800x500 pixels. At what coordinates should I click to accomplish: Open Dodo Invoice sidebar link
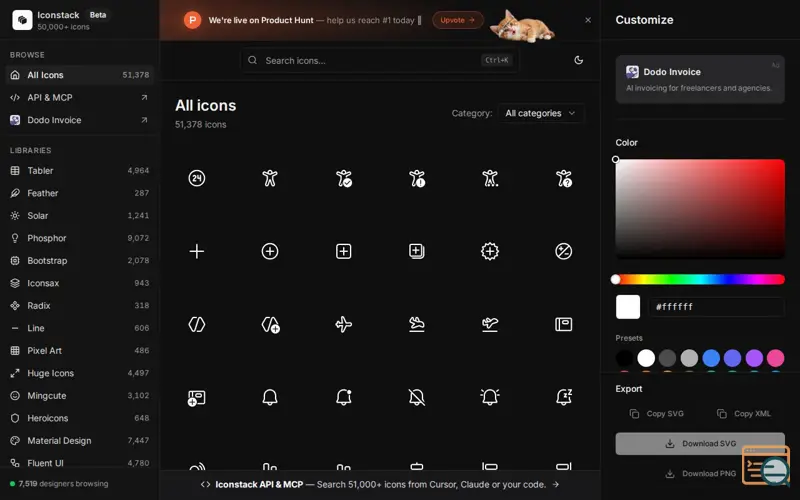tap(80, 120)
